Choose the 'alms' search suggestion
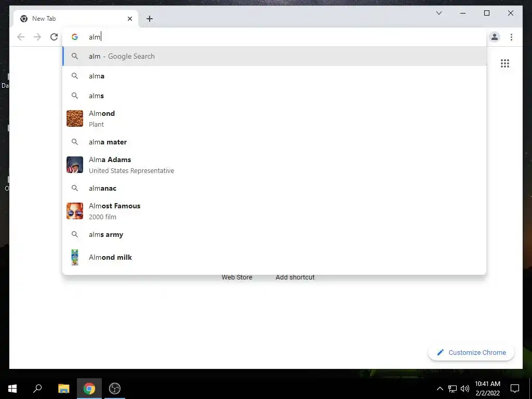Image resolution: width=532 pixels, height=399 pixels. 274,96
